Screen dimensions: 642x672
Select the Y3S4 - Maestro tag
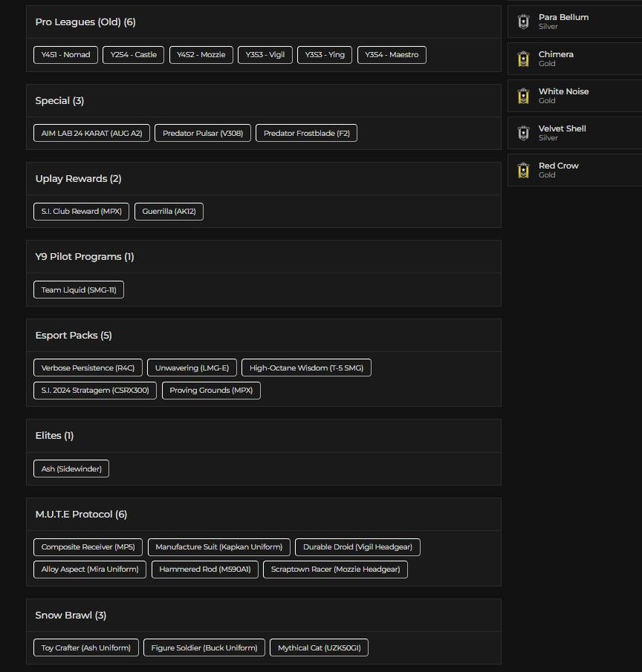[392, 55]
